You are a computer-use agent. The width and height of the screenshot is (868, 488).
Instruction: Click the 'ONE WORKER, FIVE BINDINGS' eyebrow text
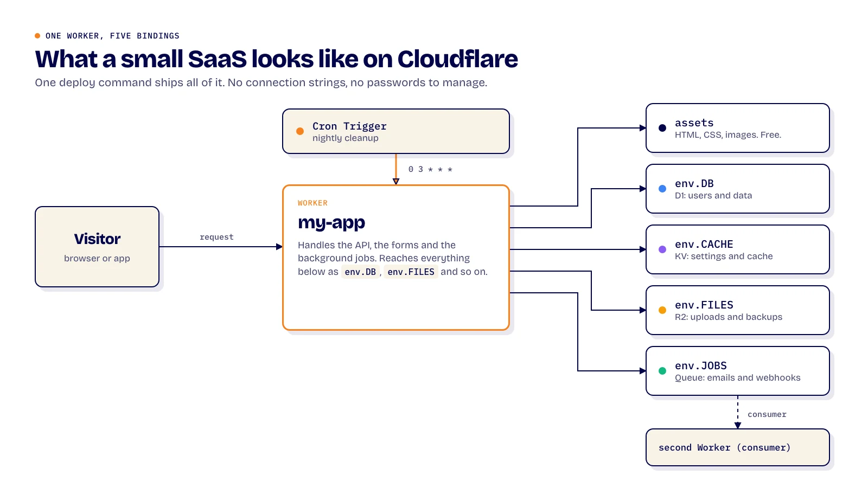point(112,36)
